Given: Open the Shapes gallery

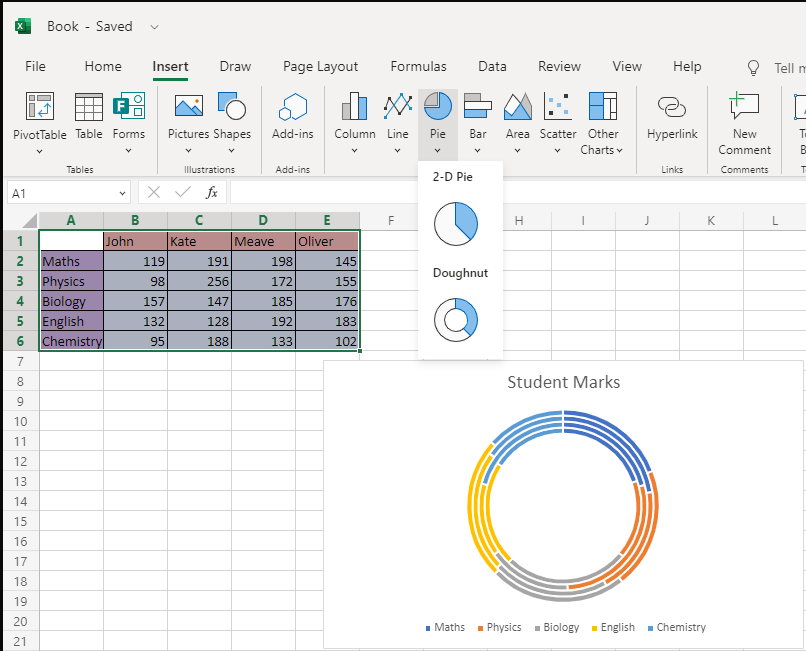Looking at the screenshot, I should 232,115.
